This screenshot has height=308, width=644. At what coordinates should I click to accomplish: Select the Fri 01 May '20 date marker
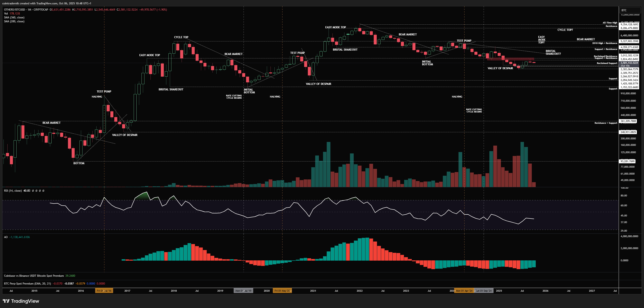(282, 291)
